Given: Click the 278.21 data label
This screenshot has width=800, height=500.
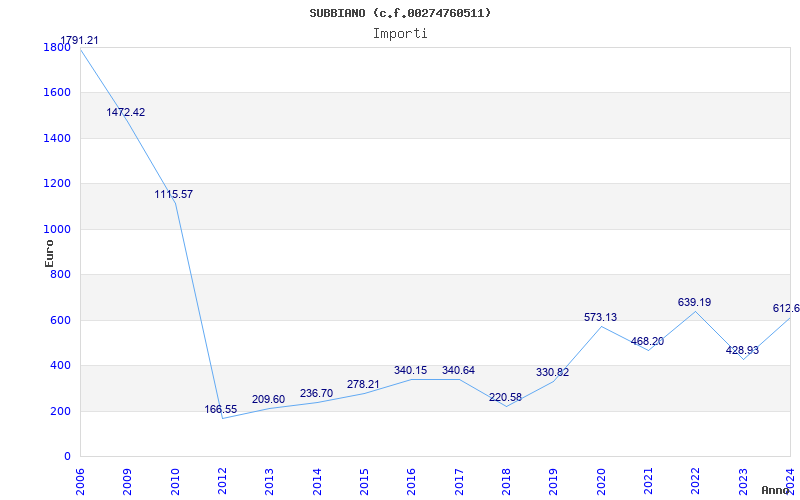Looking at the screenshot, I should click(x=364, y=384).
